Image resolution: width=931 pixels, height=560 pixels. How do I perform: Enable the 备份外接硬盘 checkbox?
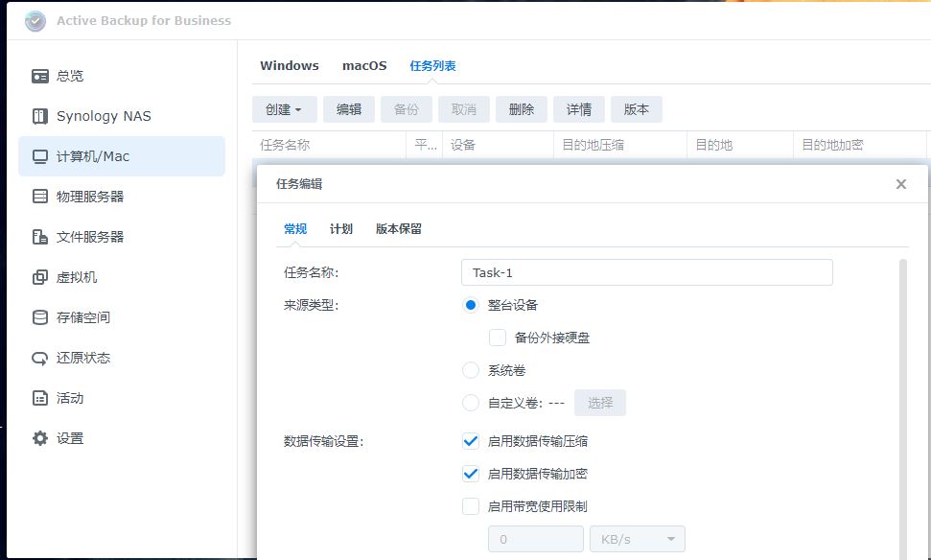coord(498,338)
